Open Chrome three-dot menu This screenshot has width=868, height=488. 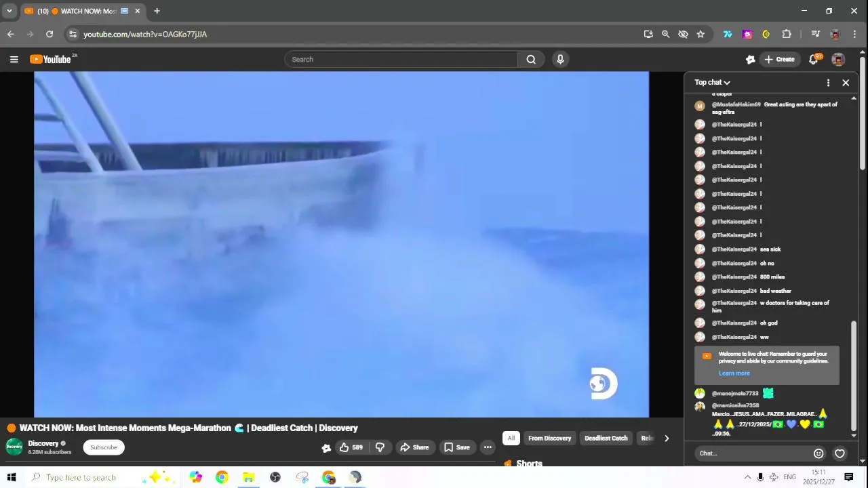pyautogui.click(x=854, y=34)
